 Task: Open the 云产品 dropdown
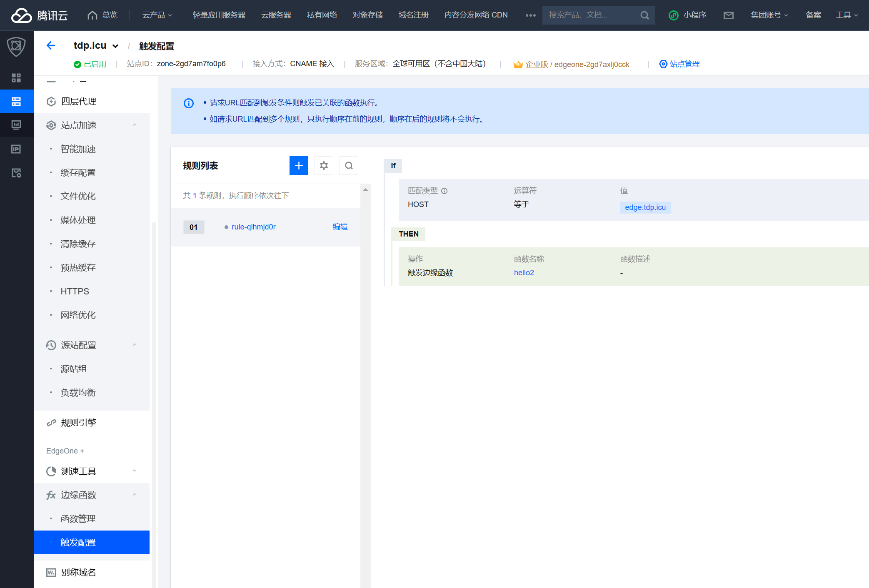pyautogui.click(x=157, y=15)
